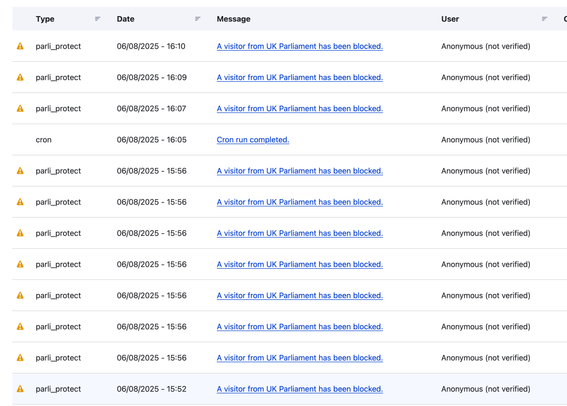
Task: Click the sort icon beside Type header
Action: tap(98, 19)
